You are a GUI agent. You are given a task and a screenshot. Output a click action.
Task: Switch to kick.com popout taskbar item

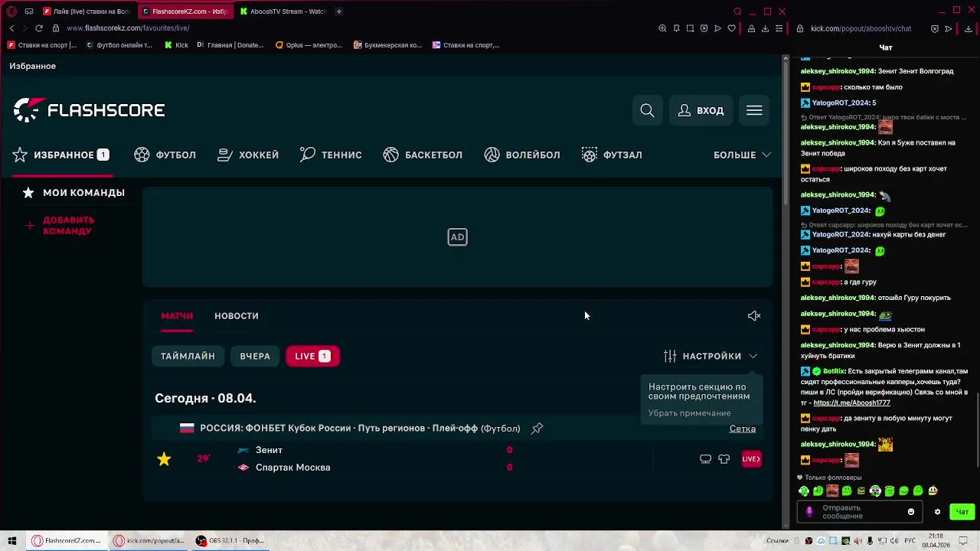tap(149, 541)
